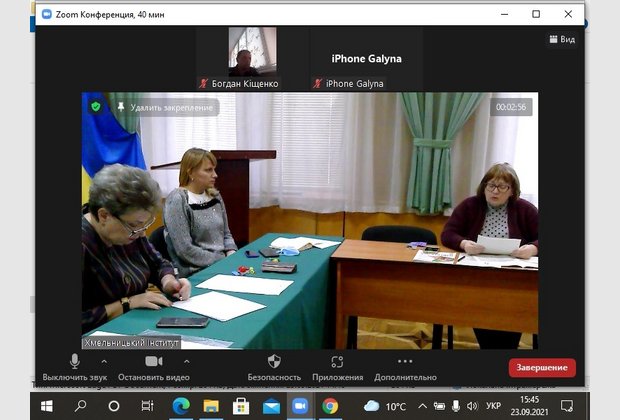Open Microsoft Edge from the taskbar
The image size is (620, 420).
click(x=181, y=406)
